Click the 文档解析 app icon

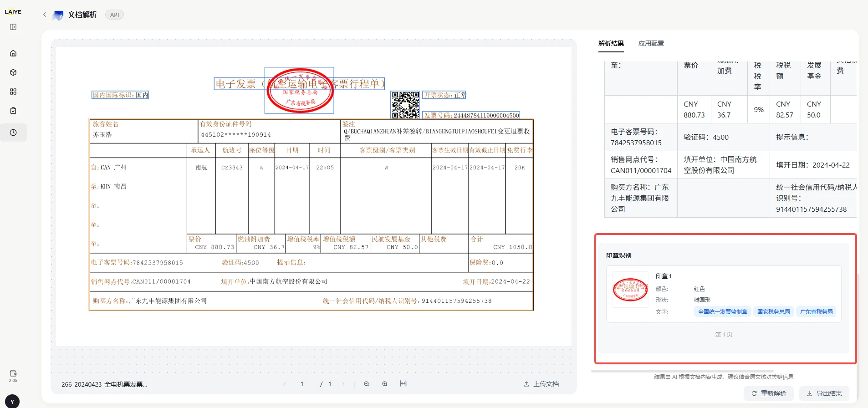click(x=58, y=15)
